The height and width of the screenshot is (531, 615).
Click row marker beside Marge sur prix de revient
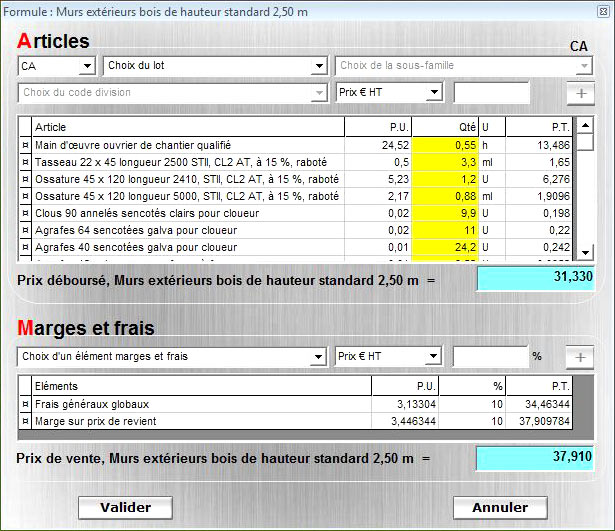(25, 421)
